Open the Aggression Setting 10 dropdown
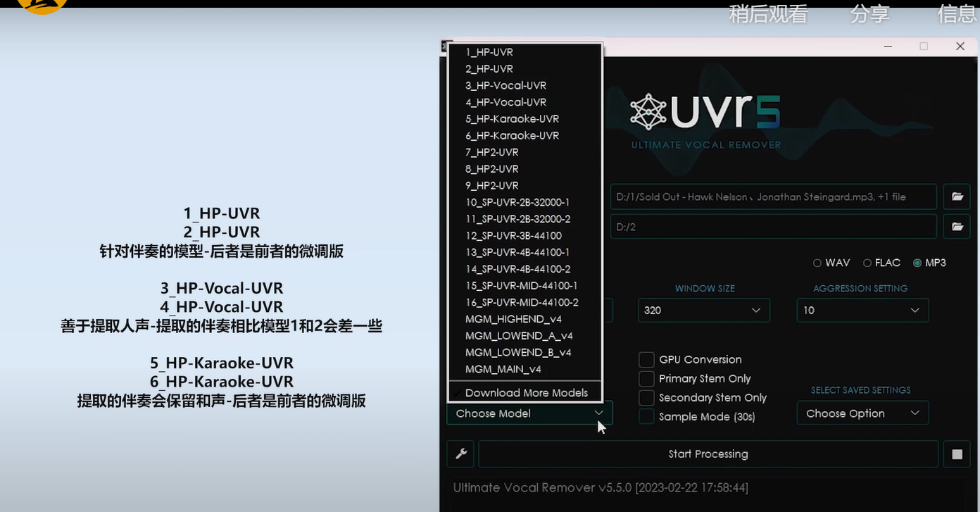Image resolution: width=980 pixels, height=512 pixels. point(862,310)
